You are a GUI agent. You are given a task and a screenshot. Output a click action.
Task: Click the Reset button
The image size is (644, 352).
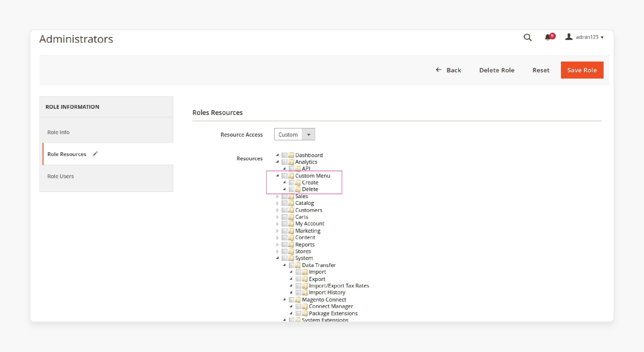[541, 70]
